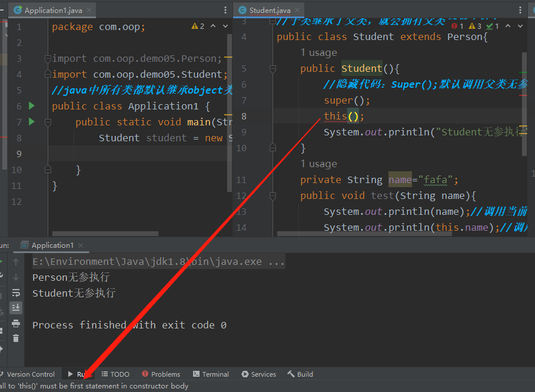The height and width of the screenshot is (392, 535).
Task: Click 'Process finished with exit code 0' text
Action: click(x=129, y=325)
